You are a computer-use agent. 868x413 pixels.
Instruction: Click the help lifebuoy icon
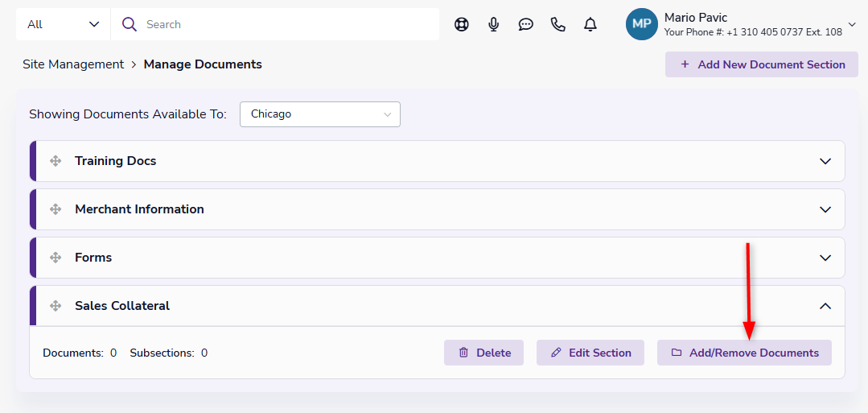[x=462, y=24]
